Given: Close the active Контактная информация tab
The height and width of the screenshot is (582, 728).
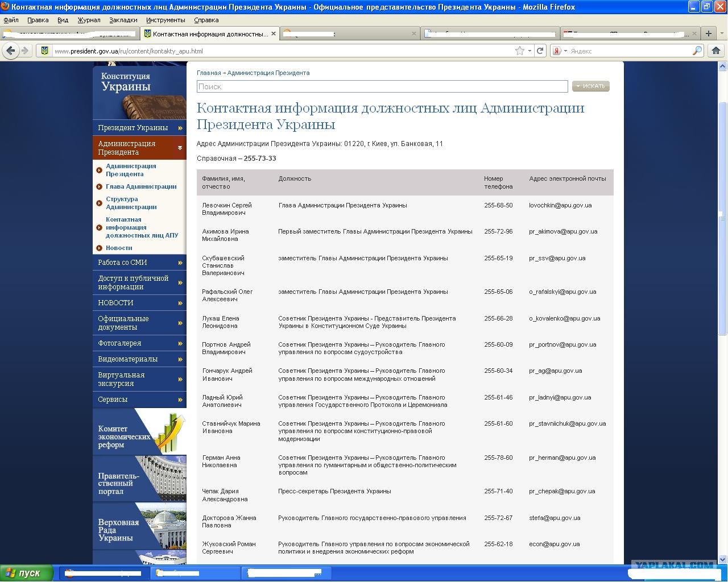Looking at the screenshot, I should (274, 34).
